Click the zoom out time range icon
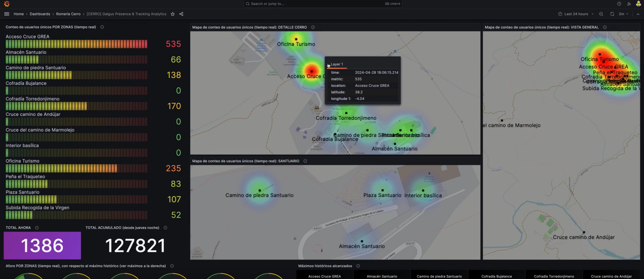This screenshot has height=279, width=644. tap(601, 14)
